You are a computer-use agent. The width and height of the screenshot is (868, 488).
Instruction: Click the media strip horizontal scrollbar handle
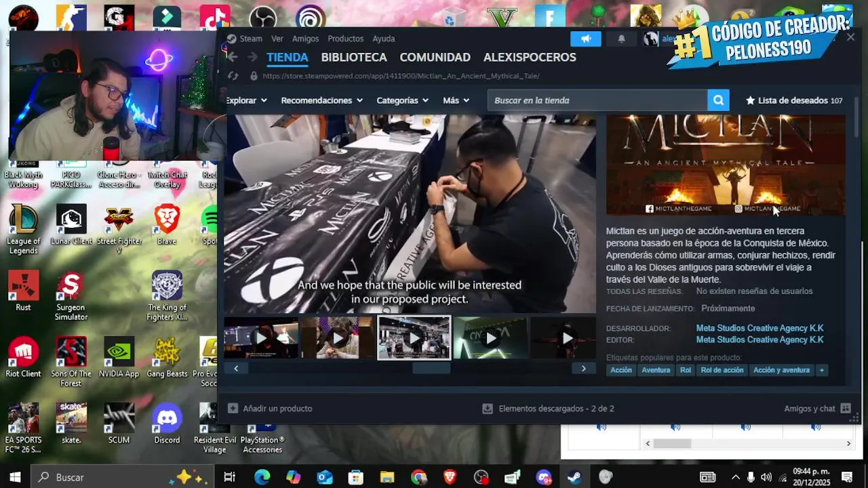point(431,368)
